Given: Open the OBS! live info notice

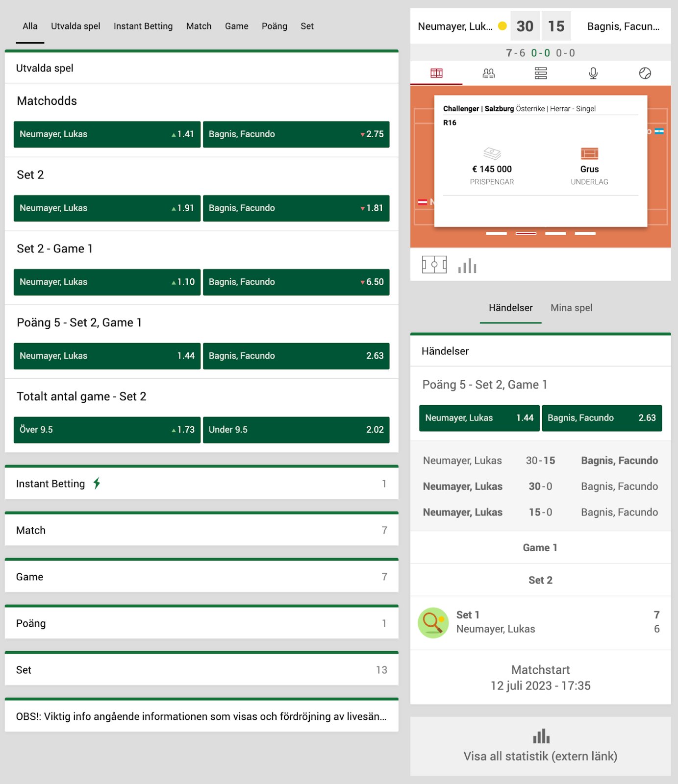Looking at the screenshot, I should [201, 716].
